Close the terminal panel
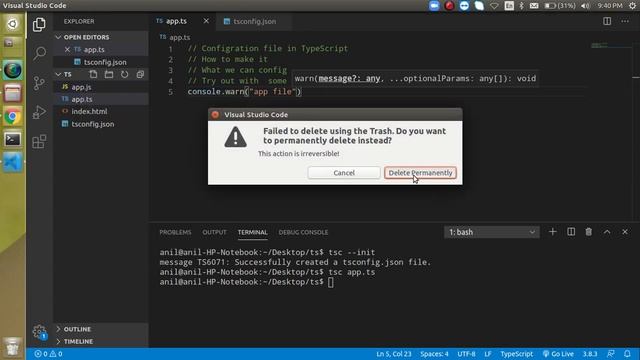 (x=625, y=232)
